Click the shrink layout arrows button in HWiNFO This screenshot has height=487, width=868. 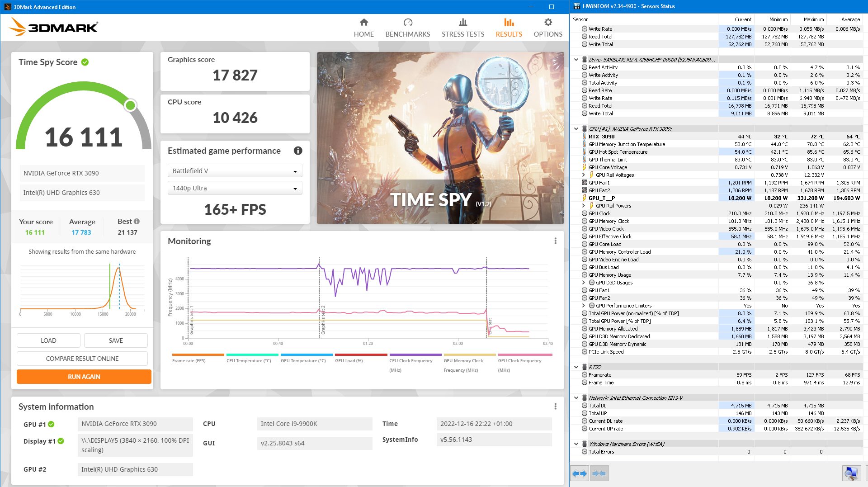pyautogui.click(x=599, y=473)
